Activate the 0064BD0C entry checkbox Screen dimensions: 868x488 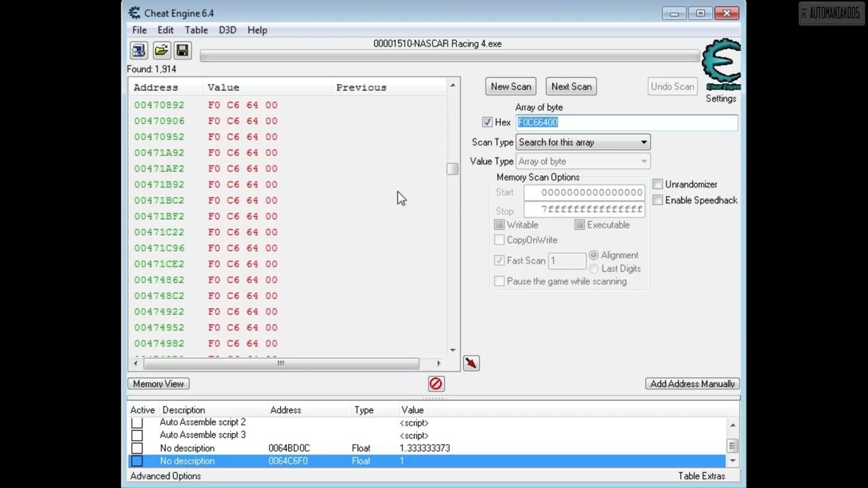(137, 448)
